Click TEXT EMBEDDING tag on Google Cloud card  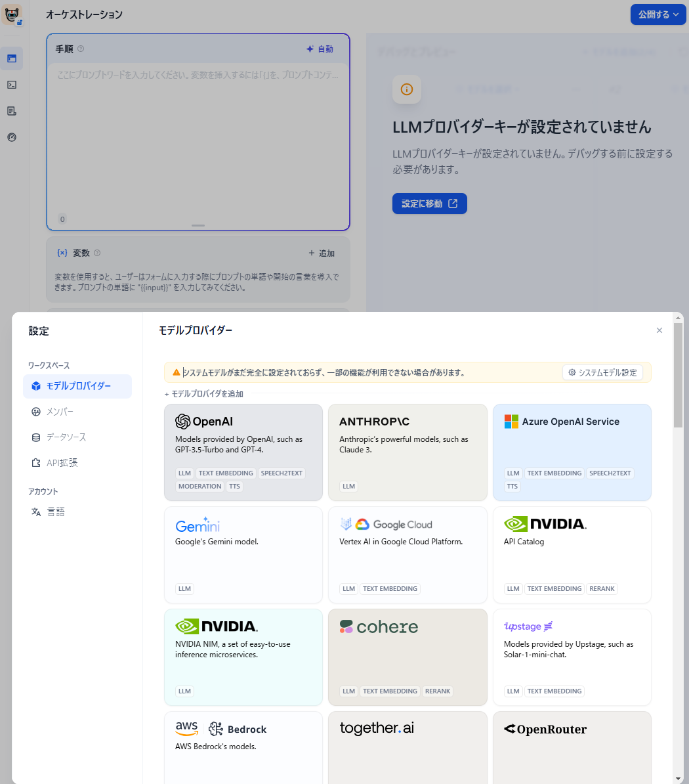tap(390, 588)
